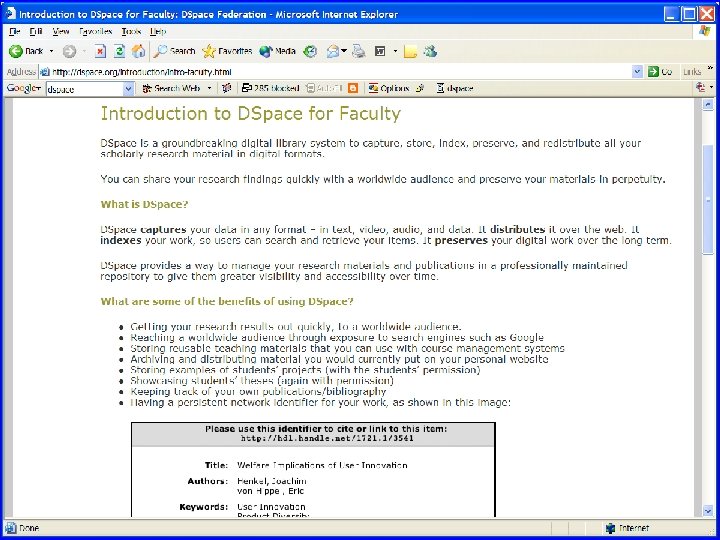720x540 pixels.
Task: Click the orange Blogger icon
Action: click(x=353, y=88)
